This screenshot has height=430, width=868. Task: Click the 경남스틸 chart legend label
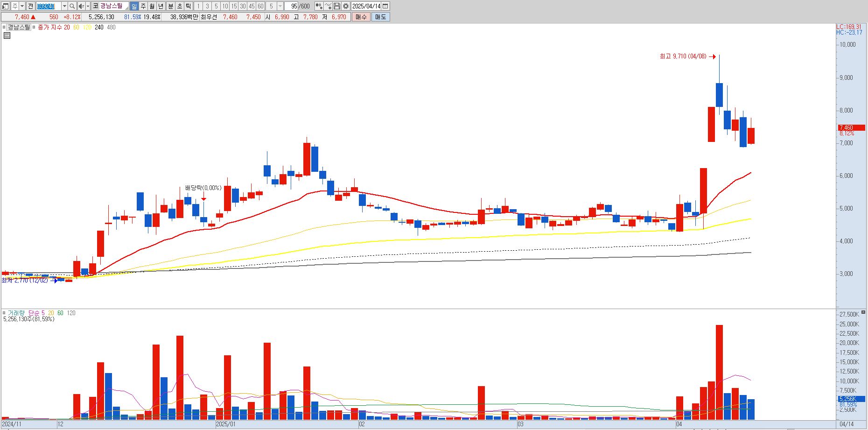coord(19,27)
